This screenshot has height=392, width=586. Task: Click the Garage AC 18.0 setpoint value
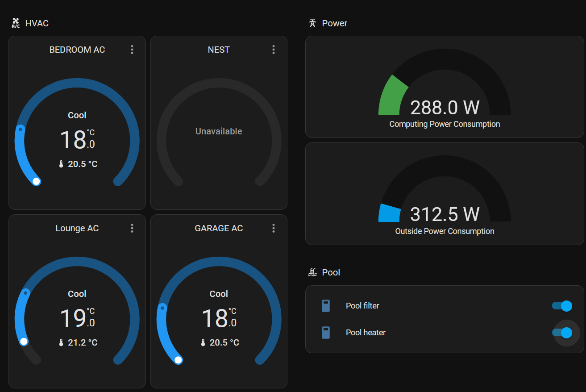(x=219, y=317)
